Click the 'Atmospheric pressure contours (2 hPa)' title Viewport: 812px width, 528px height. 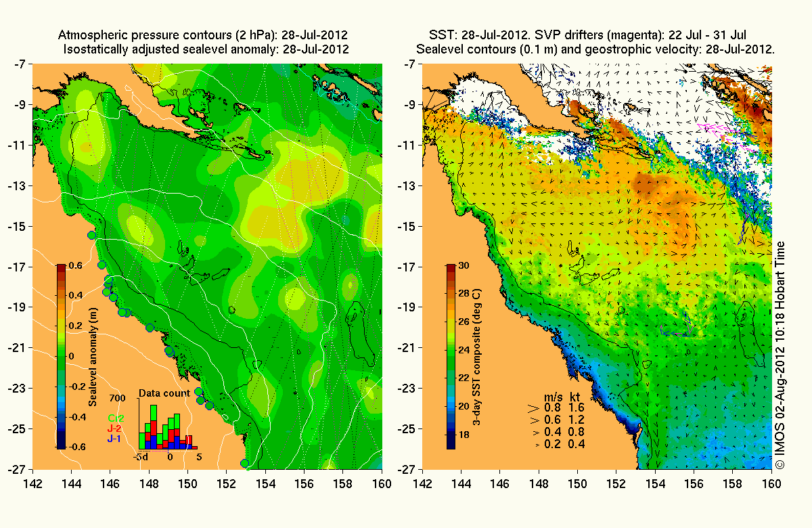(204, 34)
